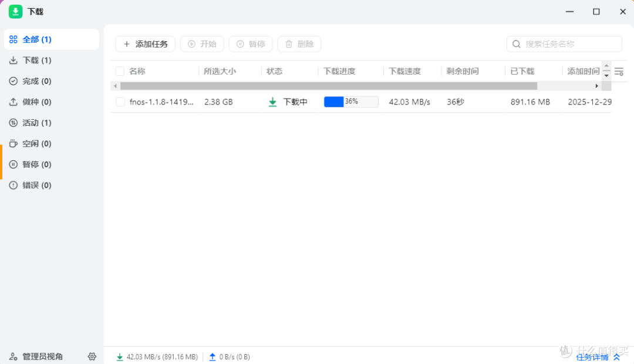Click the 36秒 remaining time cell
This screenshot has height=364, width=634.
tap(456, 102)
